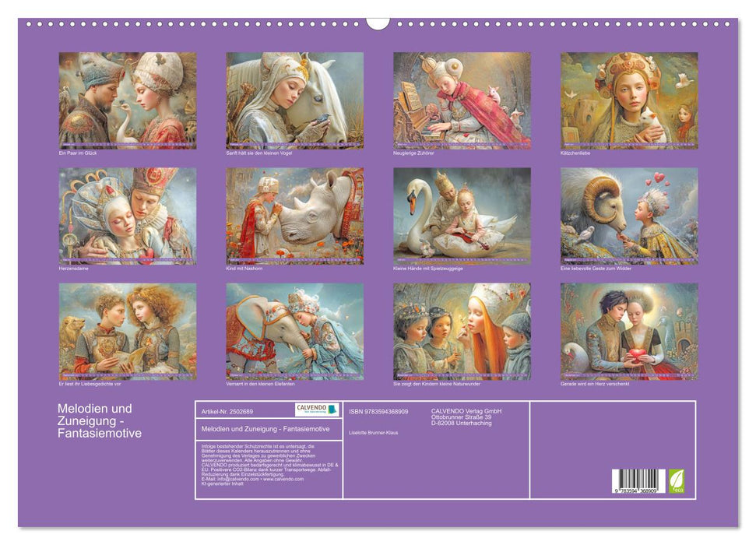Choose the 'Kätzchenliebe' girl with cat image
The height and width of the screenshot is (545, 756).
point(629,100)
